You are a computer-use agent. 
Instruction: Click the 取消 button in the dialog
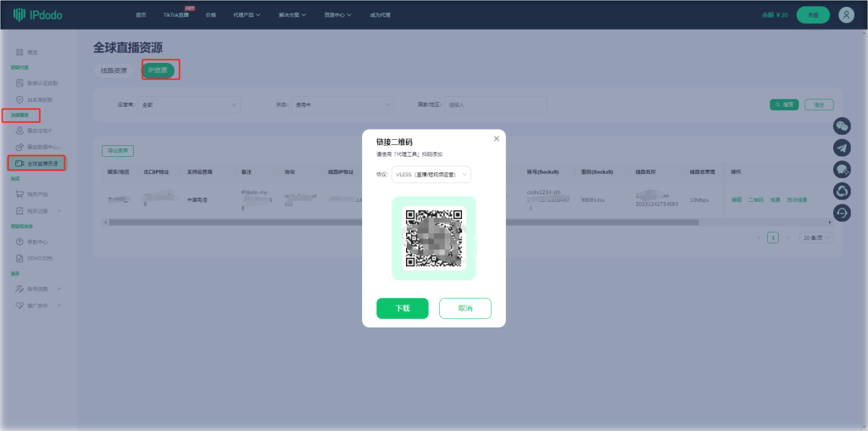pos(465,309)
